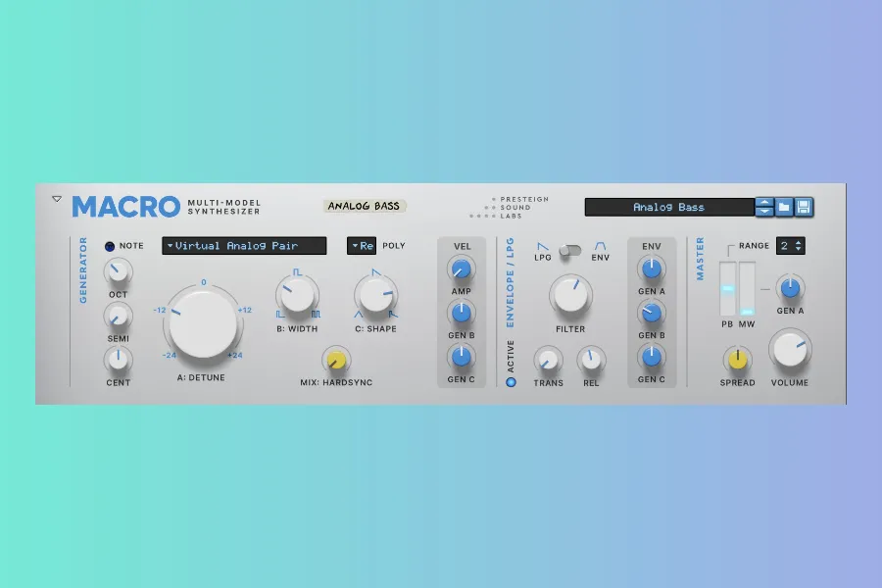This screenshot has width=882, height=588.
Task: Click the Analog Bass patch name display
Action: (668, 207)
